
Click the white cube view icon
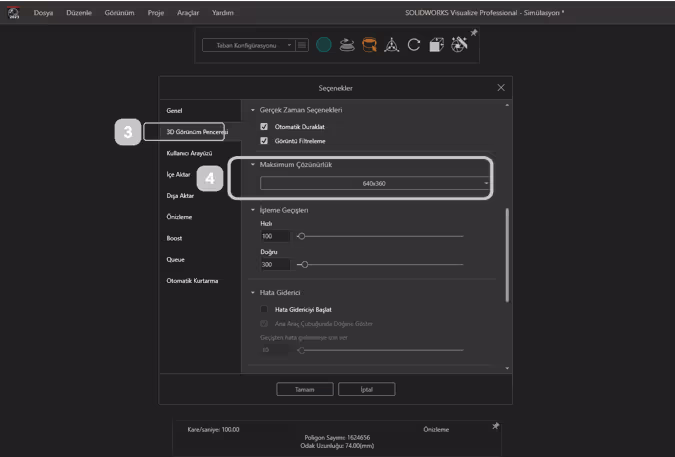point(437,45)
